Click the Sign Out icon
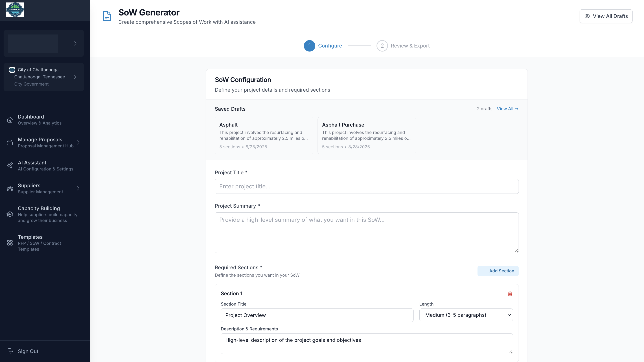 pyautogui.click(x=10, y=351)
